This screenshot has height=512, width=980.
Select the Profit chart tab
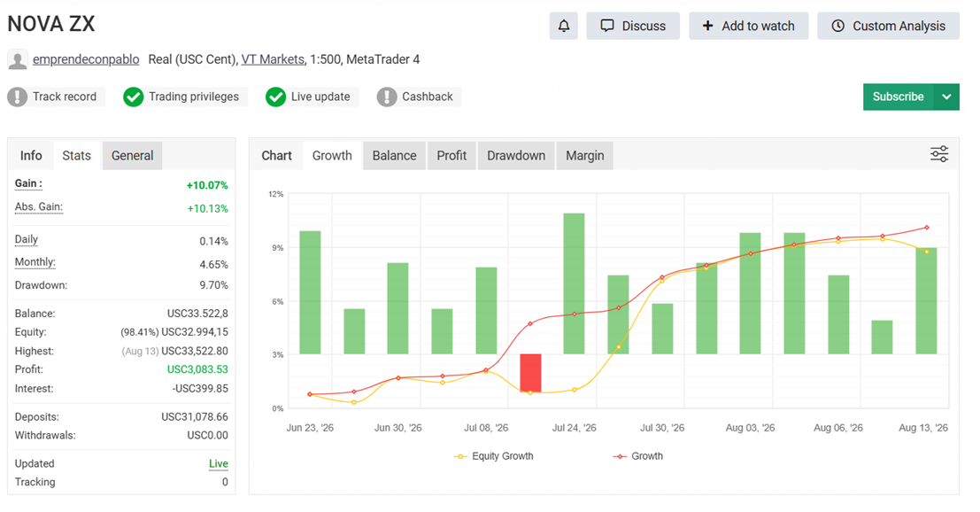pyautogui.click(x=451, y=156)
